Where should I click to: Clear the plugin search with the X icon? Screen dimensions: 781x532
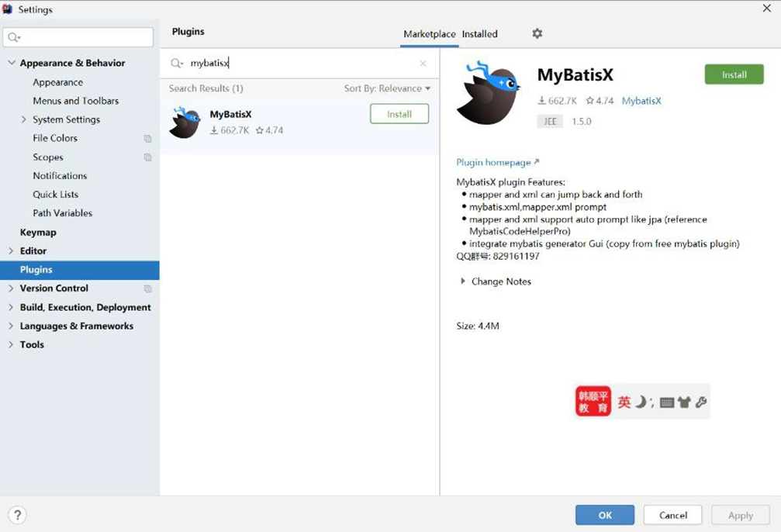(x=423, y=64)
